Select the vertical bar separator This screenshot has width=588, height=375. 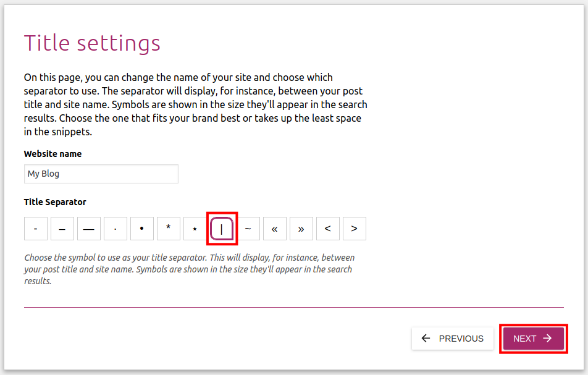pyautogui.click(x=222, y=229)
